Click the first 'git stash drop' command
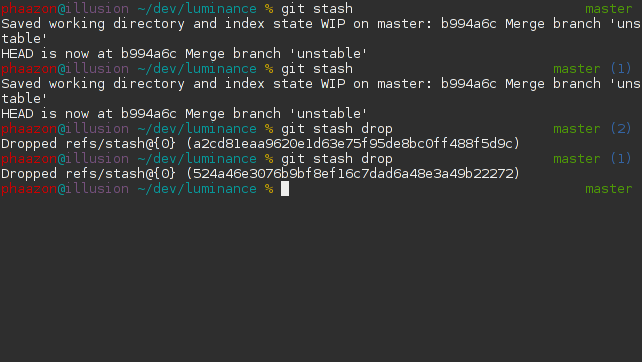Image resolution: width=642 pixels, height=362 pixels. [337, 129]
